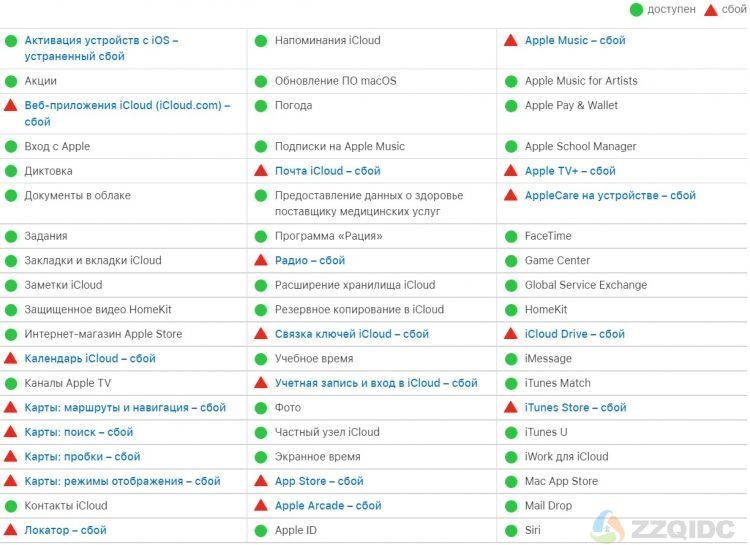Viewport: 750px width, 545px height.
Task: Open 'iCloud Drive – сбой' link
Action: click(574, 334)
